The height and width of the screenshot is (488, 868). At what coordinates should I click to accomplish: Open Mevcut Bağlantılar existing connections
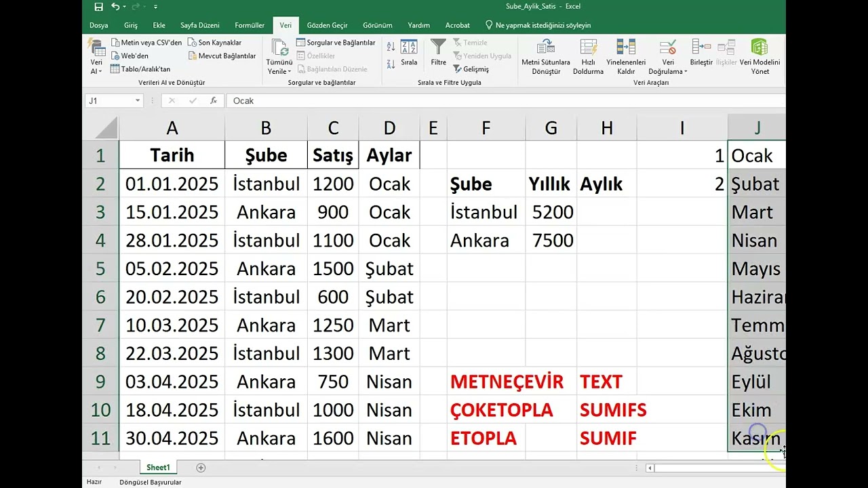(221, 56)
